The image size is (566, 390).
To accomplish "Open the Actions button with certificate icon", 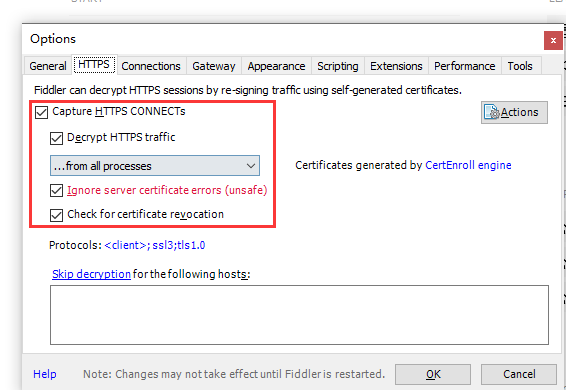I will (514, 112).
